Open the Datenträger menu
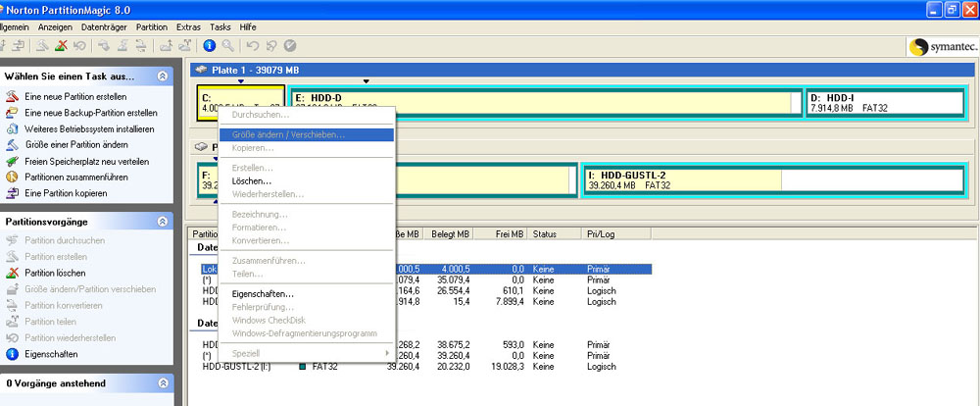The width and height of the screenshot is (980, 406). pos(105,27)
